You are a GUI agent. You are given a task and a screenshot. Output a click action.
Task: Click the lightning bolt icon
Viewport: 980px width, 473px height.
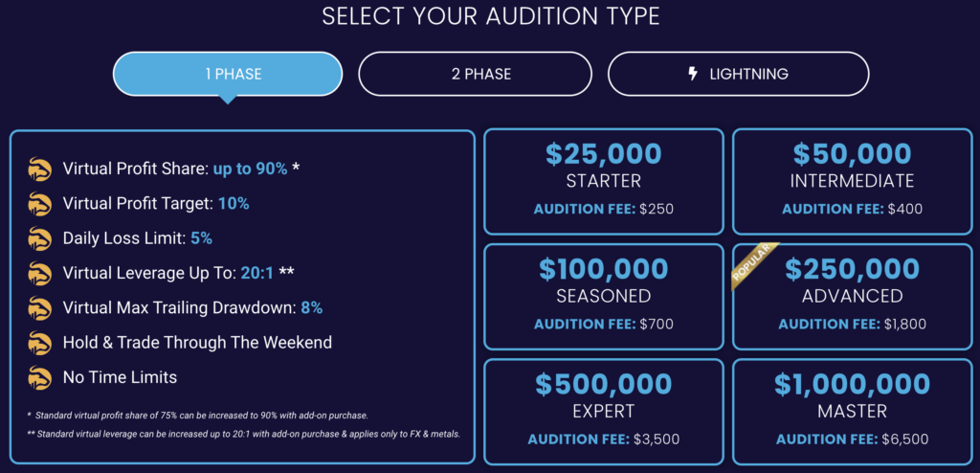(692, 74)
